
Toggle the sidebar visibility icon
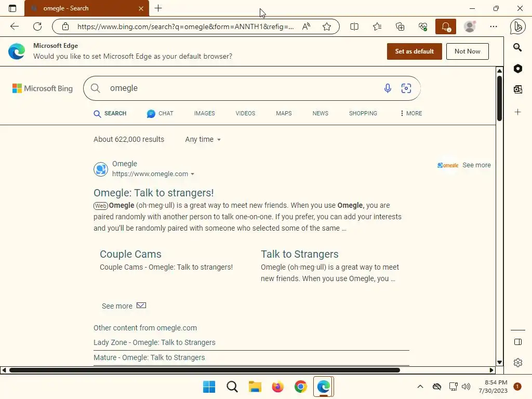pos(518,342)
